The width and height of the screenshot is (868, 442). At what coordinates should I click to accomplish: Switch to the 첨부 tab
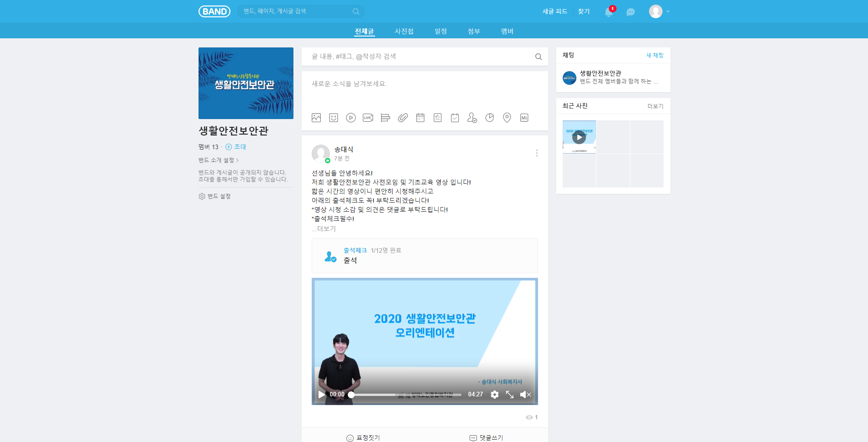pos(474,31)
